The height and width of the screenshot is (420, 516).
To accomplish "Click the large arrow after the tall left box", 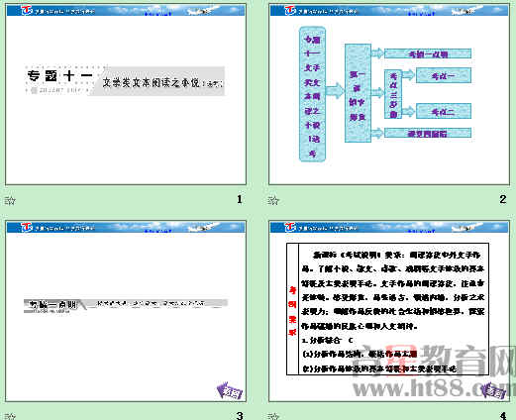I will click(335, 91).
